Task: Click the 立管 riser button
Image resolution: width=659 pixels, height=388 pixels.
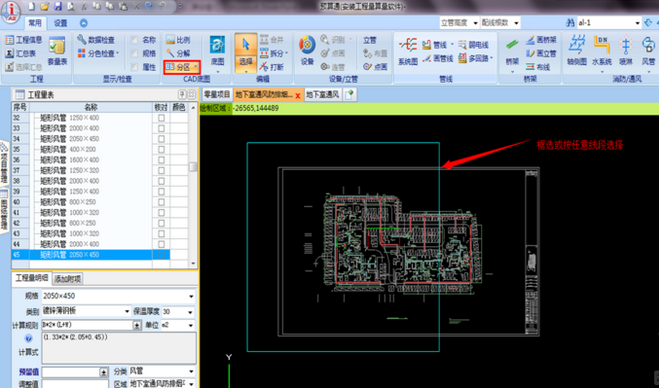Action: (x=370, y=40)
